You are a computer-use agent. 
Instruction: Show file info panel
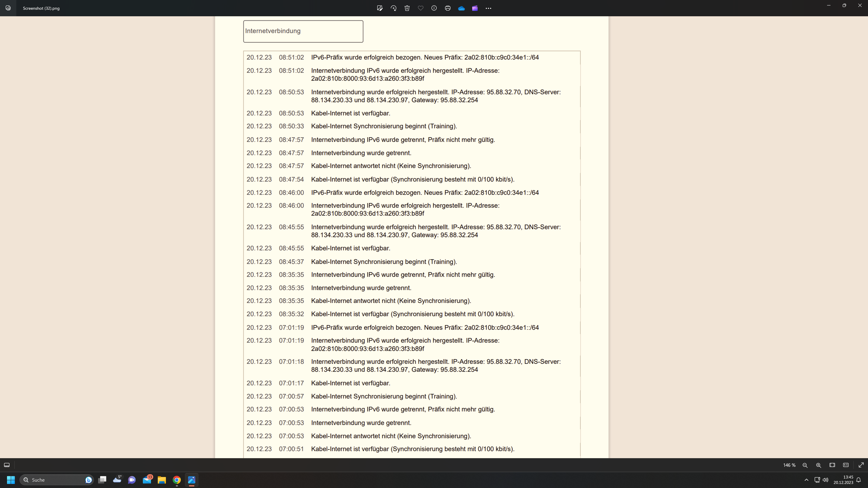[x=434, y=8]
